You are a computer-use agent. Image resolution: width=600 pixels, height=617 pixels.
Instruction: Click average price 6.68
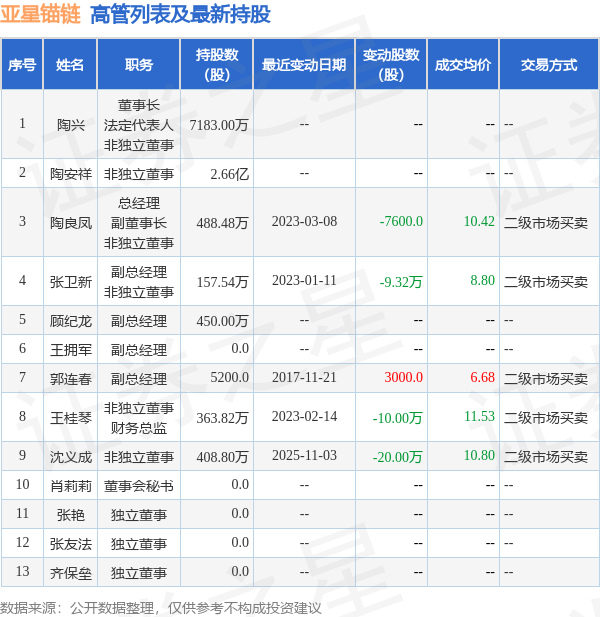482,377
